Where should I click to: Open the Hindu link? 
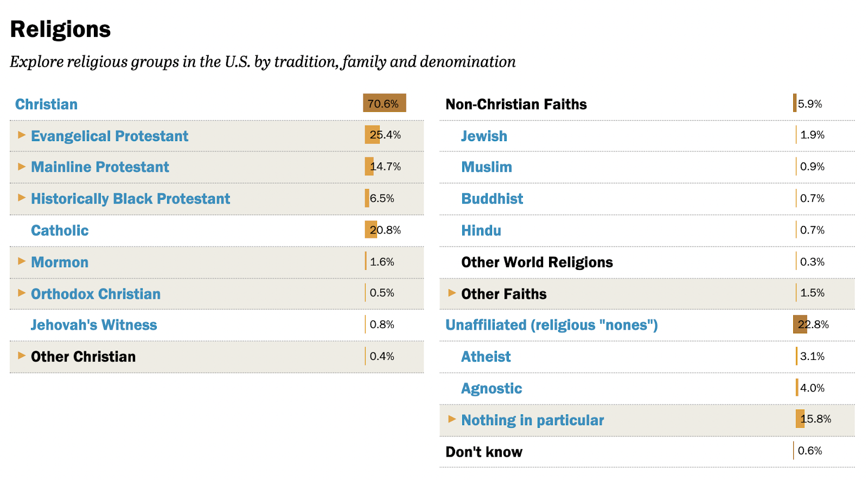(481, 231)
